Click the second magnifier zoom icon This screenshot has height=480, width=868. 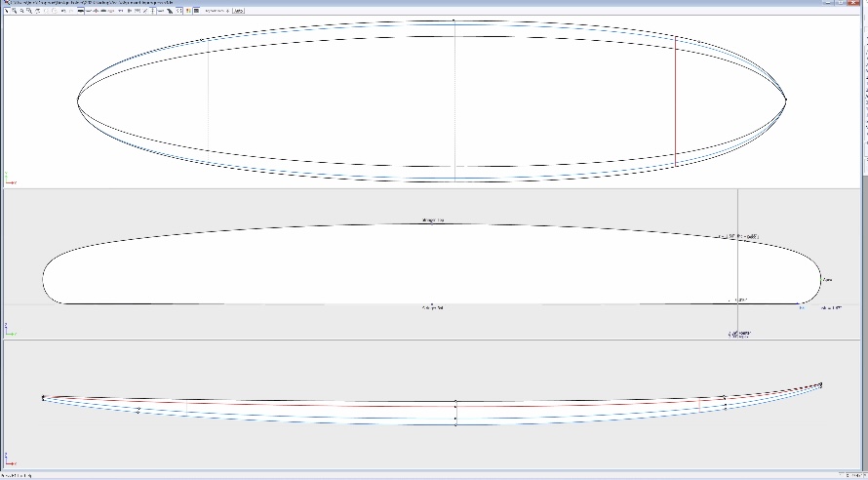tap(21, 10)
